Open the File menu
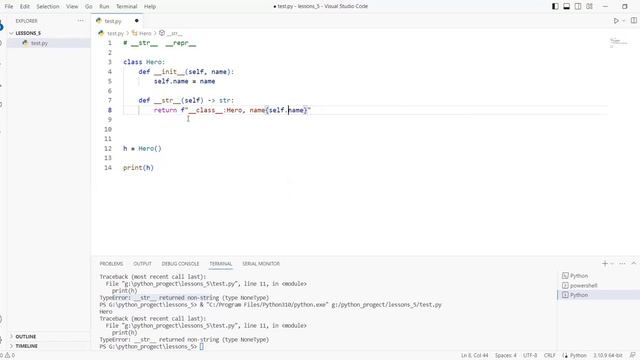640x360 pixels. [9, 6]
